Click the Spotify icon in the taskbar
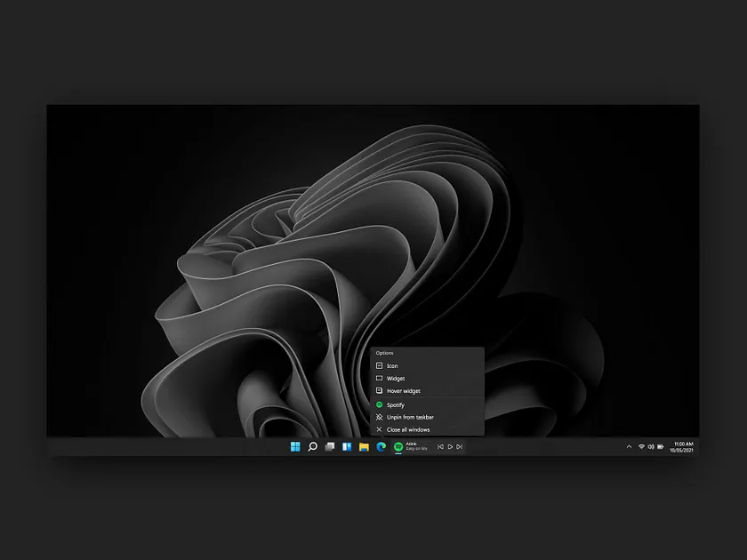Screen dimensions: 747x560 [398, 447]
